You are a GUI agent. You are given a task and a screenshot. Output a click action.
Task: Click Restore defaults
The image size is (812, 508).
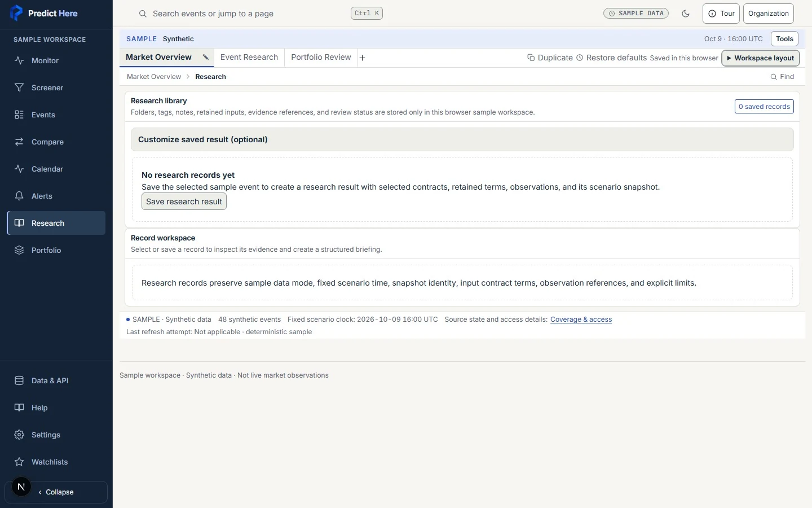tap(611, 58)
